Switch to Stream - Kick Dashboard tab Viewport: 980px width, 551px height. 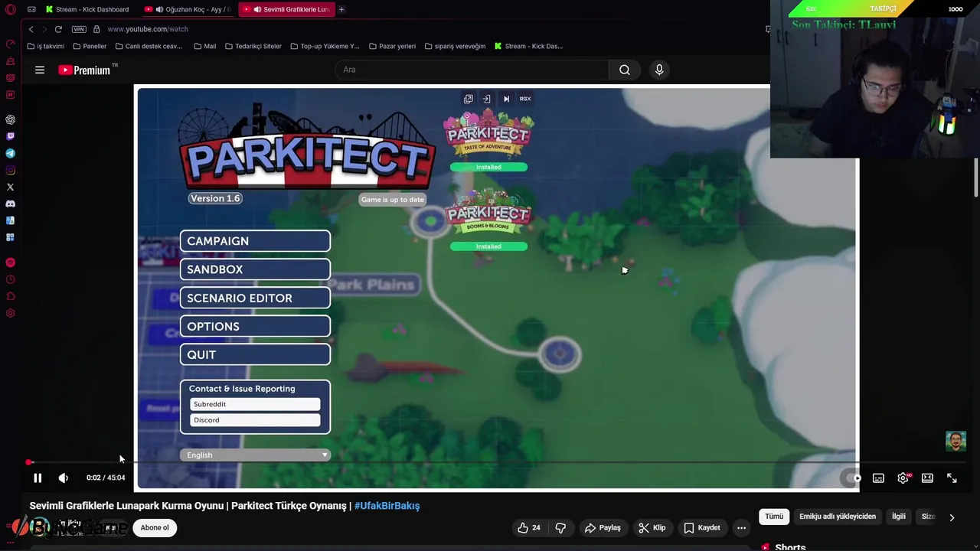click(87, 9)
